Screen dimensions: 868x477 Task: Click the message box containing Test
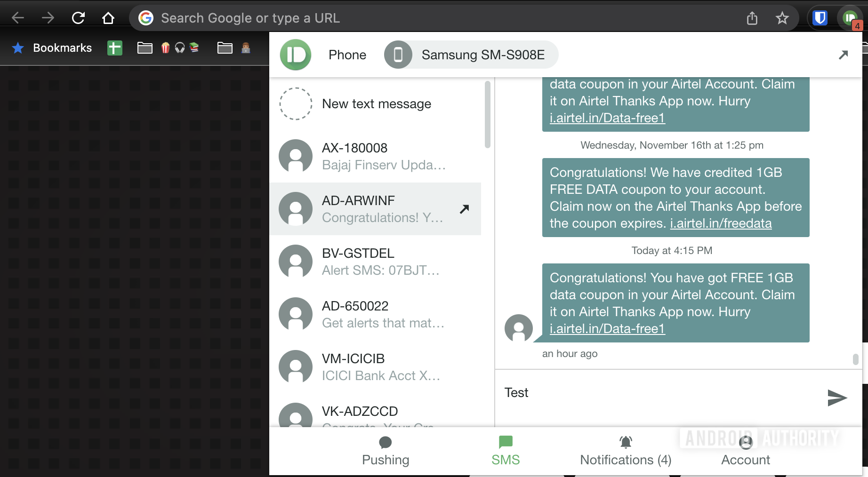click(x=659, y=398)
